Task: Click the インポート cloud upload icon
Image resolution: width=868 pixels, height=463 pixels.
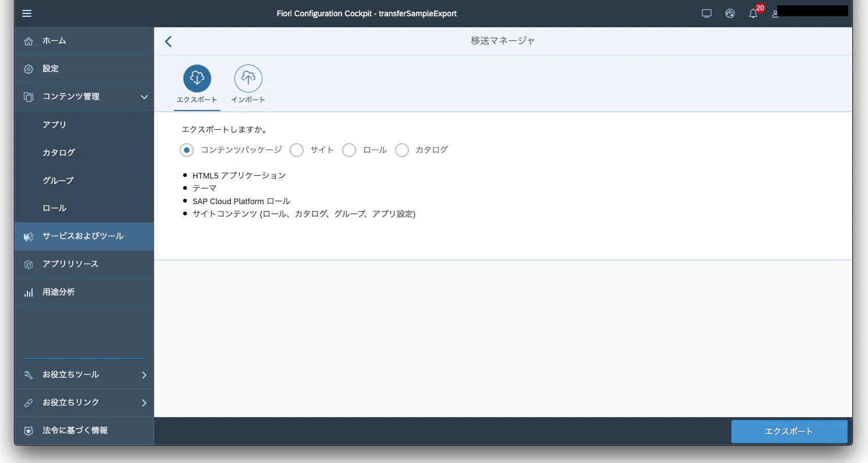Action: (x=248, y=79)
